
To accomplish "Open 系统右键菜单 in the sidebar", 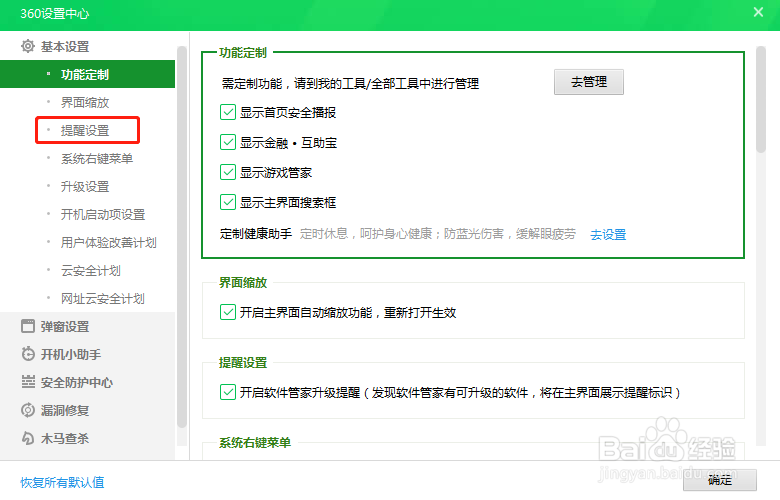I will pos(97,158).
